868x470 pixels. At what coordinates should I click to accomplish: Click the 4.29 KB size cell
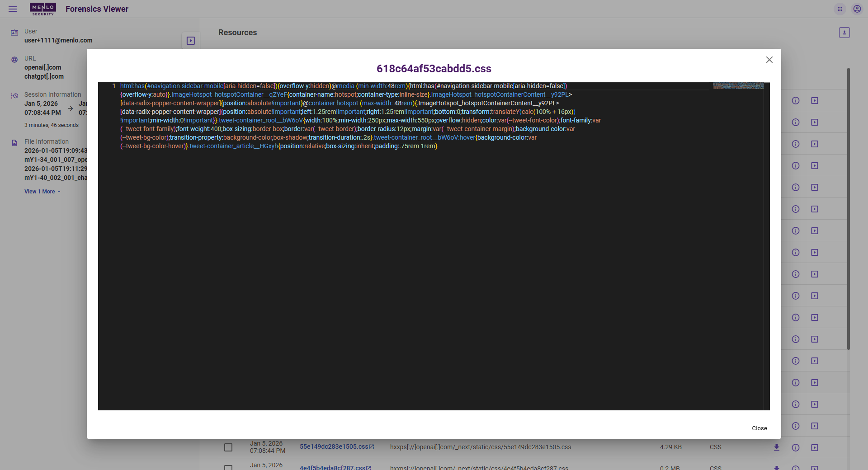(671, 447)
